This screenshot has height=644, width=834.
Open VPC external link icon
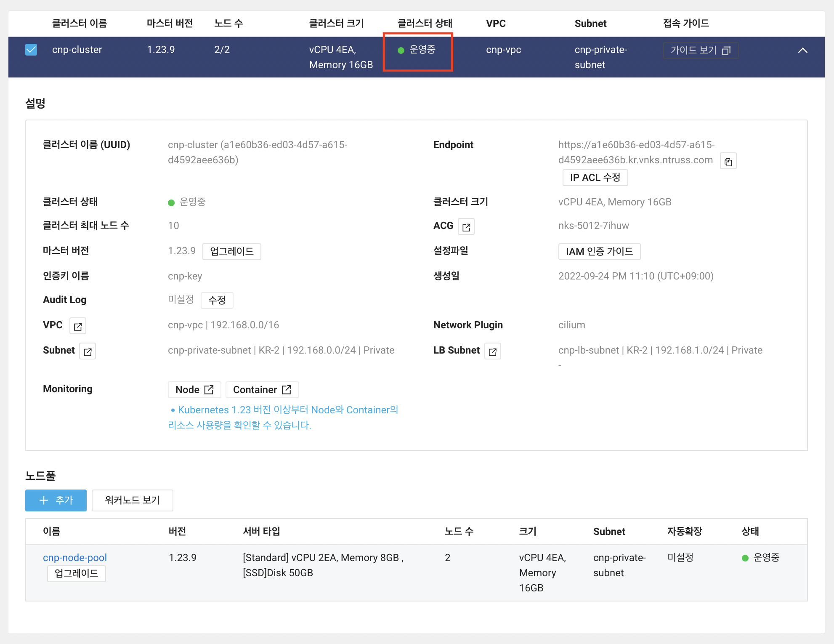tap(78, 326)
